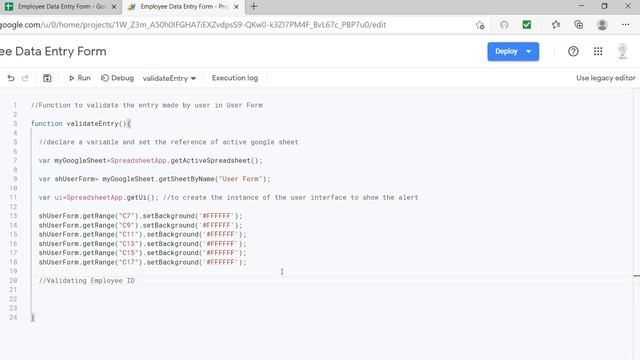Click the getRange("C9") setBackground line
The height and width of the screenshot is (360, 640).
pos(140,225)
